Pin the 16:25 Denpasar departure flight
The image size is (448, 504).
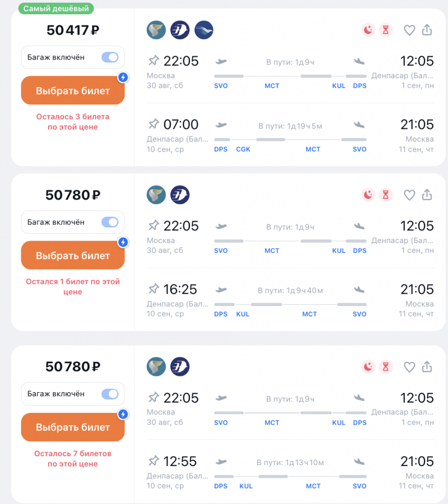(x=154, y=288)
